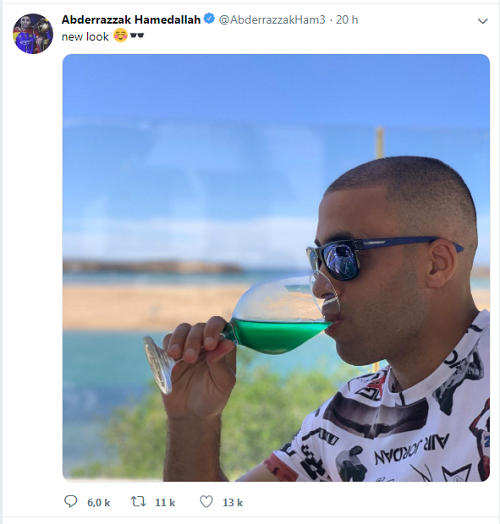Click the sunglasses emoji after new look
The height and width of the screenshot is (524, 500).
(137, 35)
